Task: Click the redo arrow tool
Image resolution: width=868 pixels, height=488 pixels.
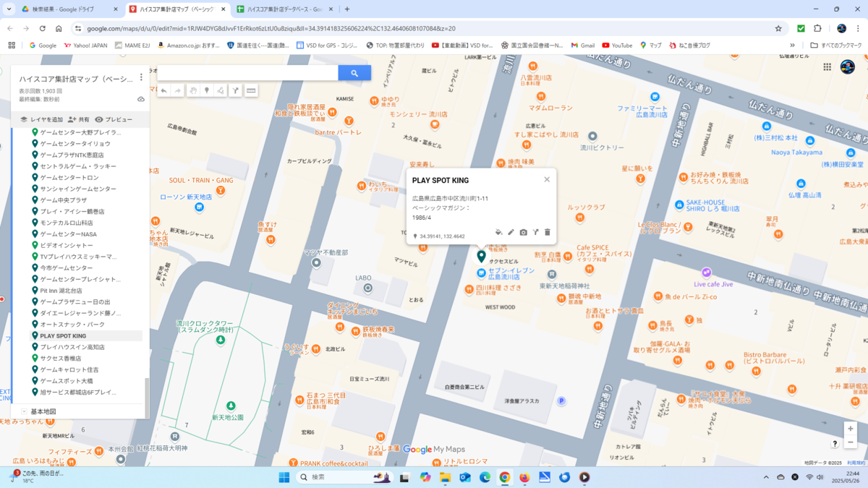Action: [178, 91]
